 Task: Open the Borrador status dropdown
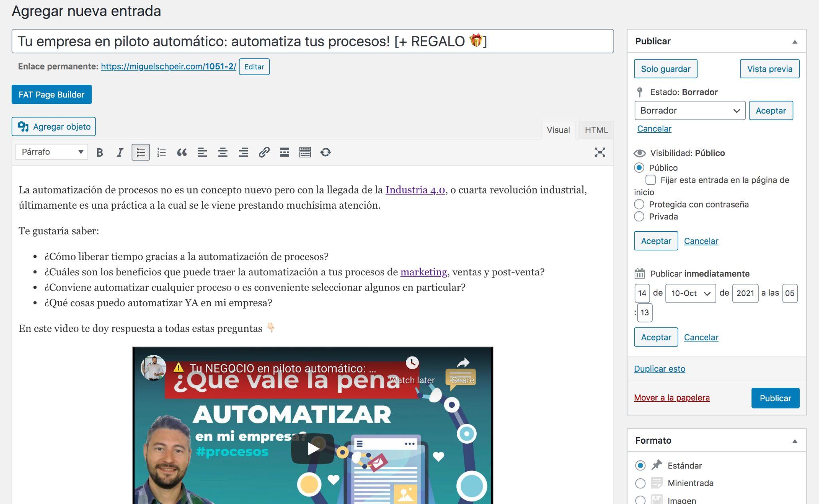[x=689, y=111]
